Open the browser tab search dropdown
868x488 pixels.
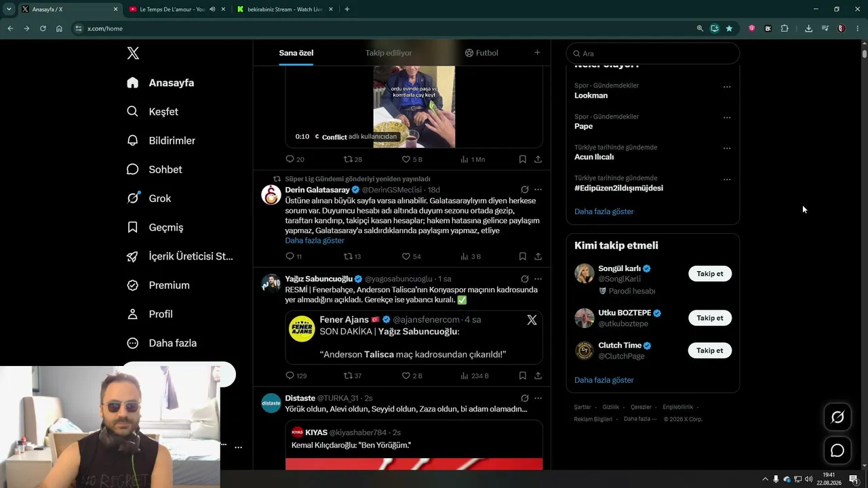point(9,9)
